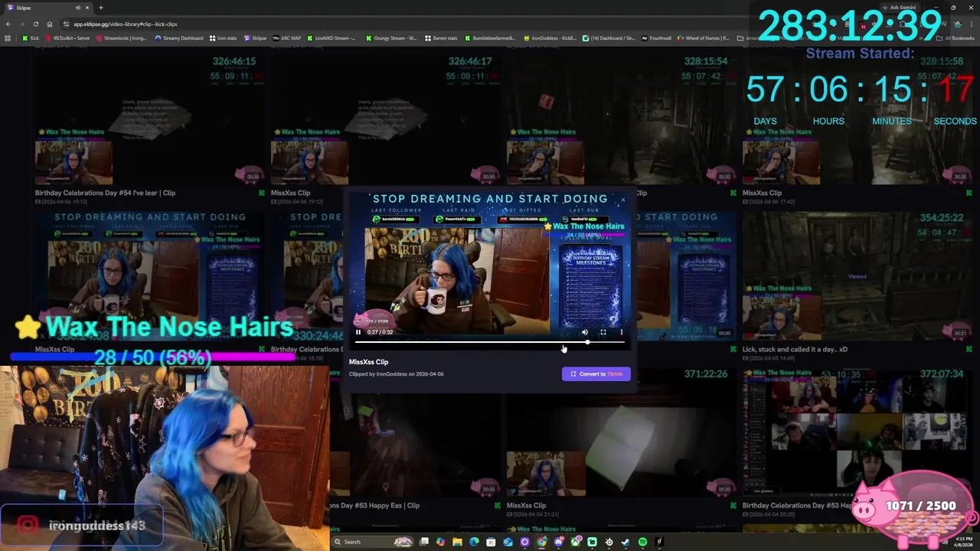Open Discord from the taskbar
Image resolution: width=980 pixels, height=551 pixels.
pyautogui.click(x=559, y=542)
